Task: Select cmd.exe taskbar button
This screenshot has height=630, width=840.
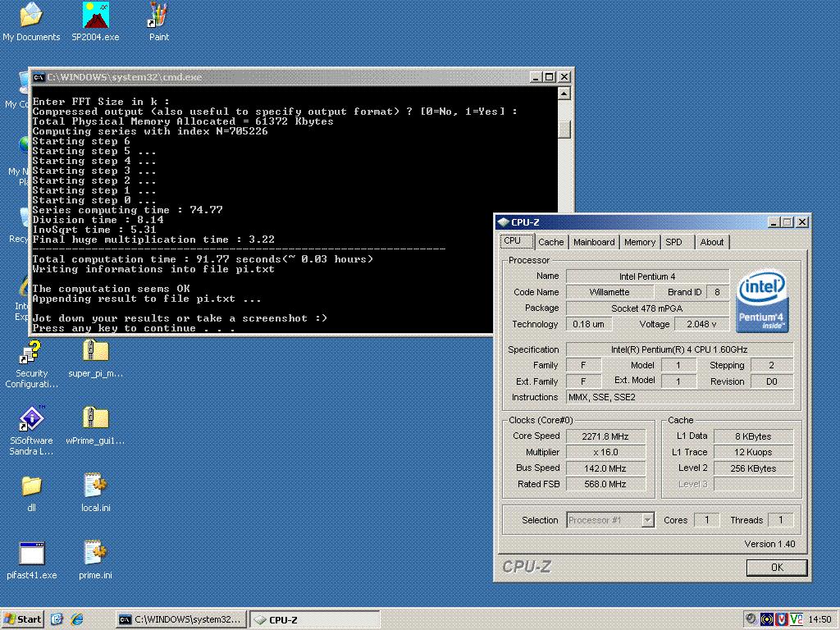Action: pos(180,619)
